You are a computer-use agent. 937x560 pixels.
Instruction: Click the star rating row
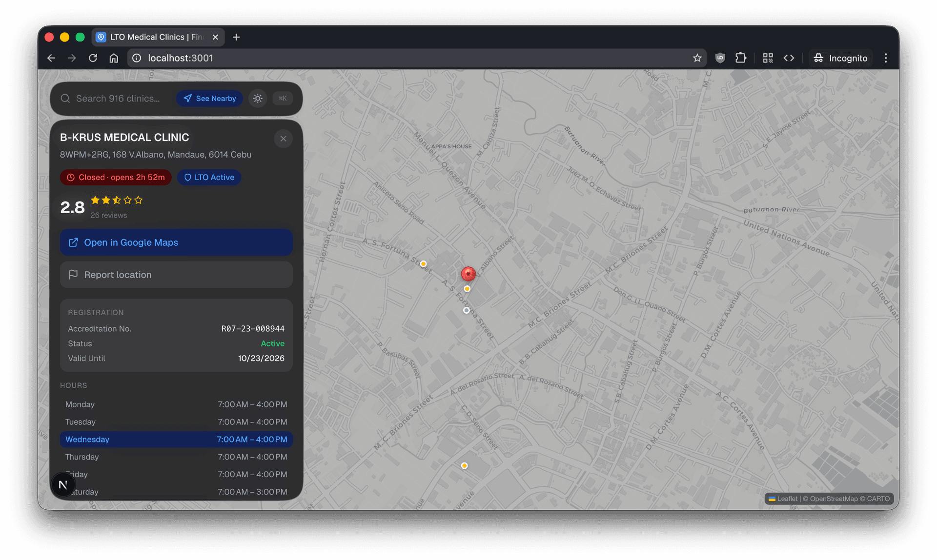[x=117, y=200]
